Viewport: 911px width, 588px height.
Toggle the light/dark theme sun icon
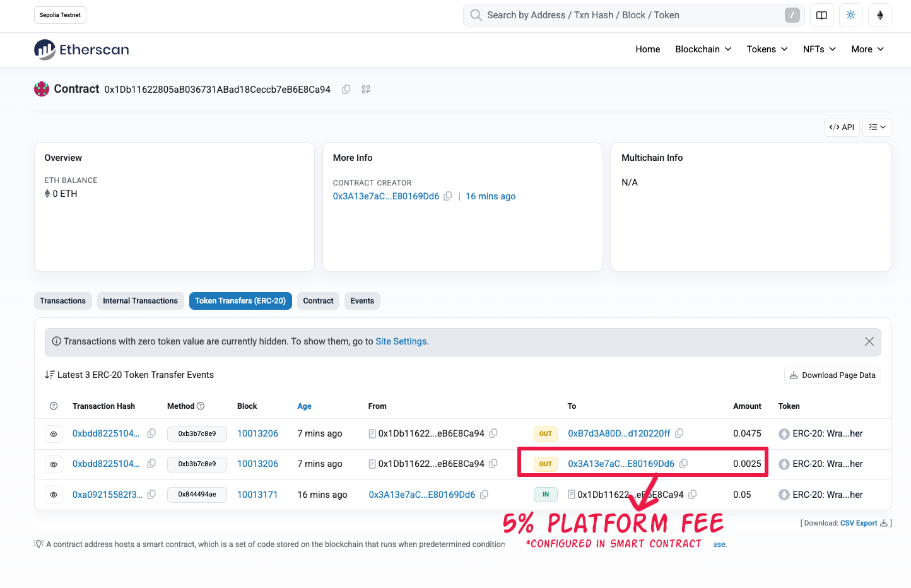(x=850, y=15)
